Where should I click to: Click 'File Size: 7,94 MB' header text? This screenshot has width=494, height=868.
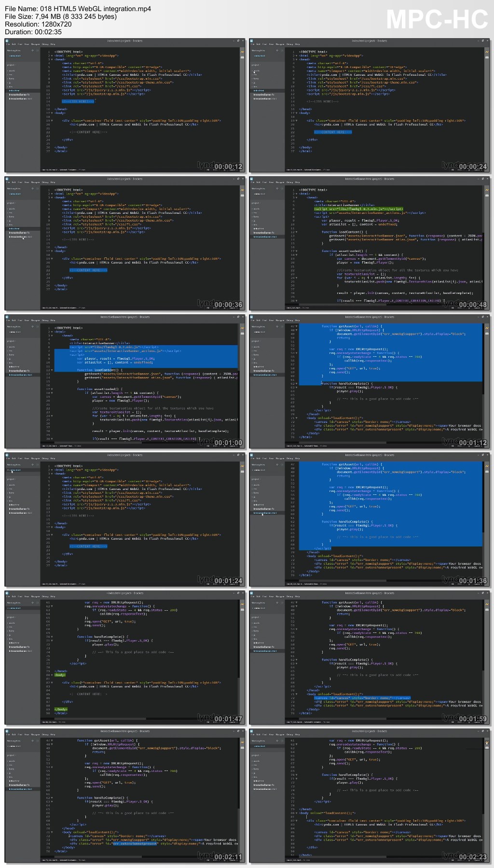click(61, 16)
